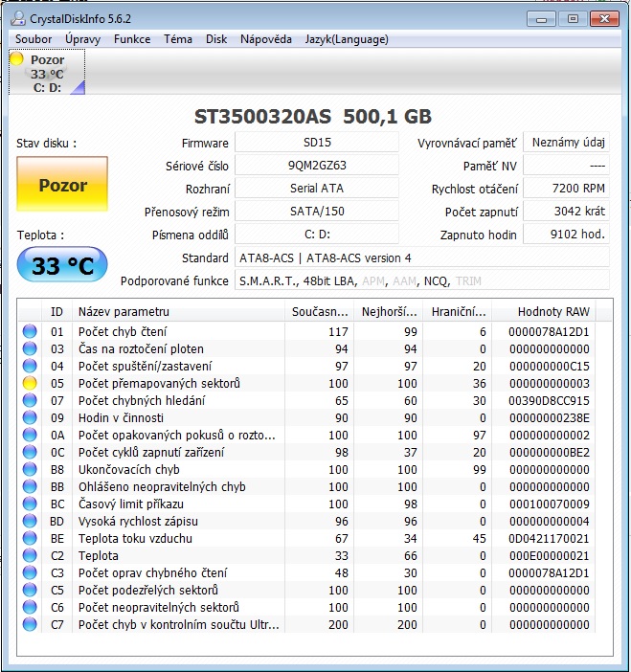
Task: Select the Počet přemapovaných sektorů row
Action: coord(307,383)
